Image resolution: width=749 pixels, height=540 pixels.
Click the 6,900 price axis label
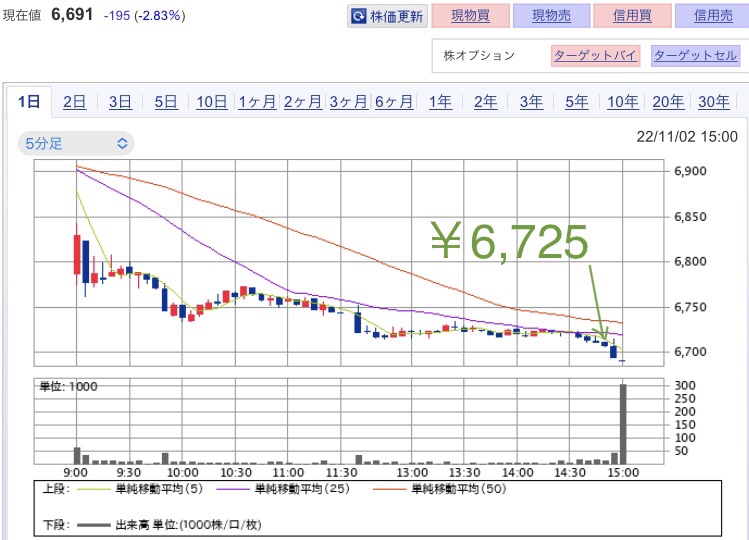pyautogui.click(x=690, y=171)
